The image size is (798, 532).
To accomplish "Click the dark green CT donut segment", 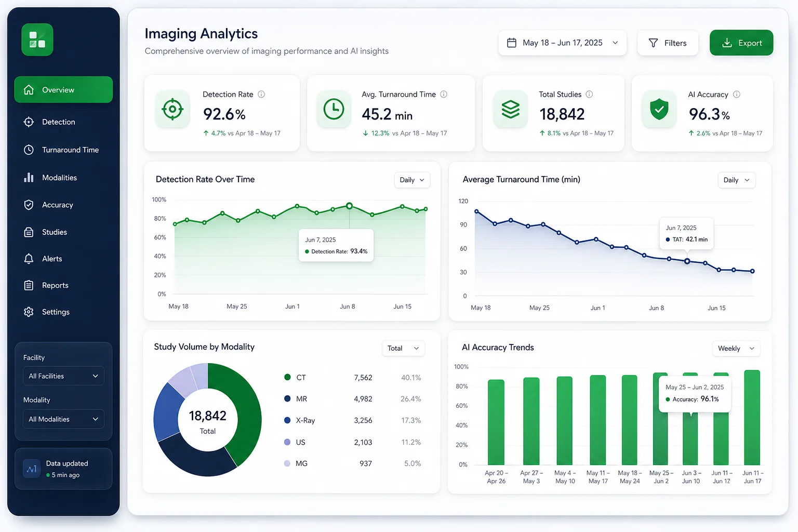I will point(243,410).
